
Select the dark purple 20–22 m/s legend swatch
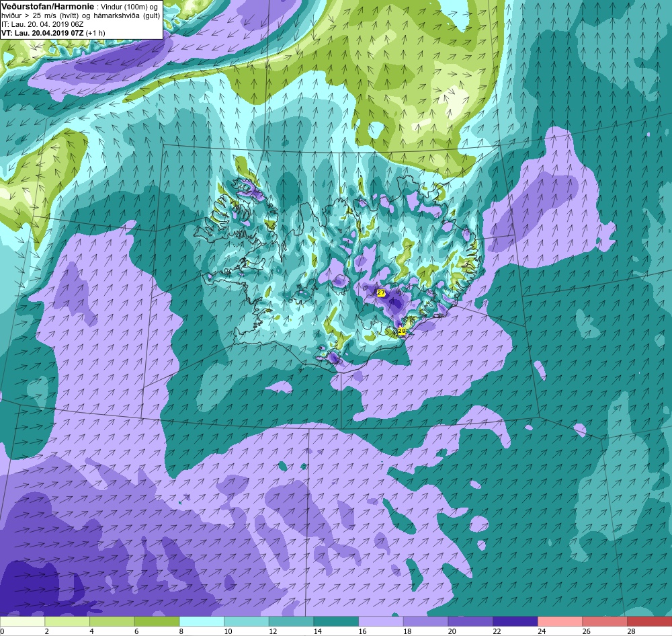470,621
